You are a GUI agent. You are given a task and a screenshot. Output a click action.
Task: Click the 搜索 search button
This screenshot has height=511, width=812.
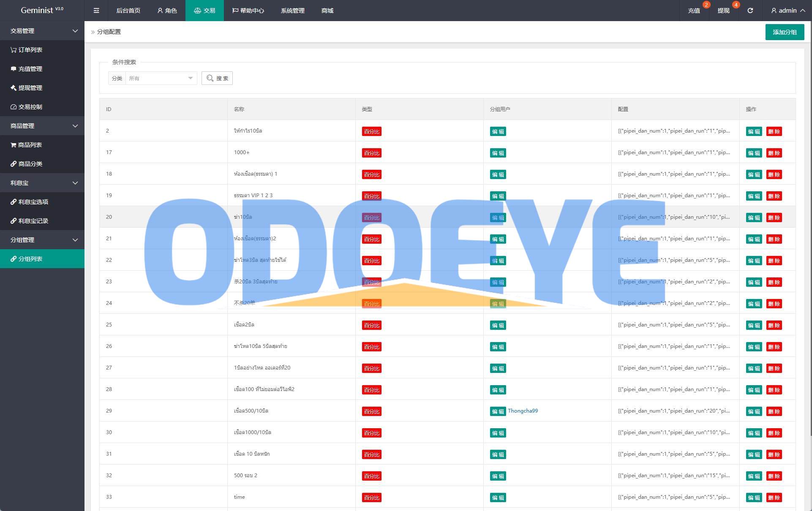coord(217,78)
